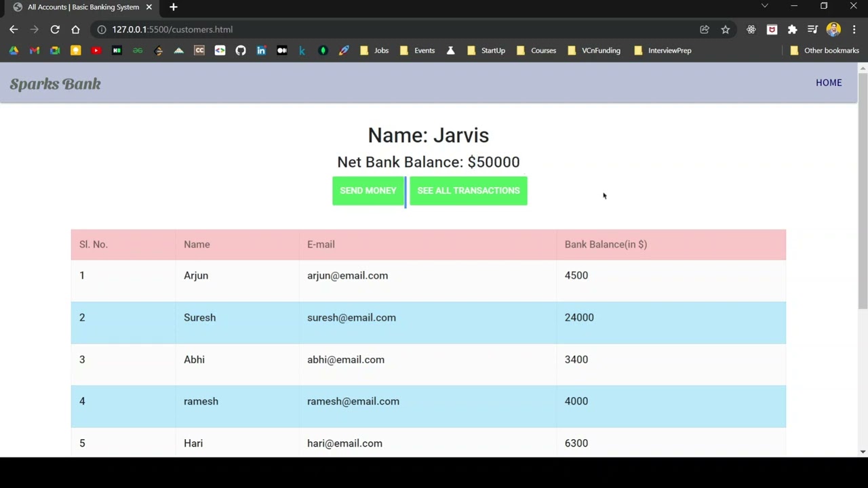Open the Medium bookmark icon
Screen dimensions: 868x488
coord(282,50)
